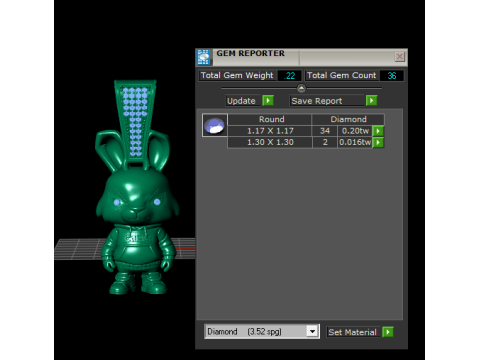This screenshot has width=480, height=360.
Task: Click the quantity cell showing 2
Action: tap(325, 142)
